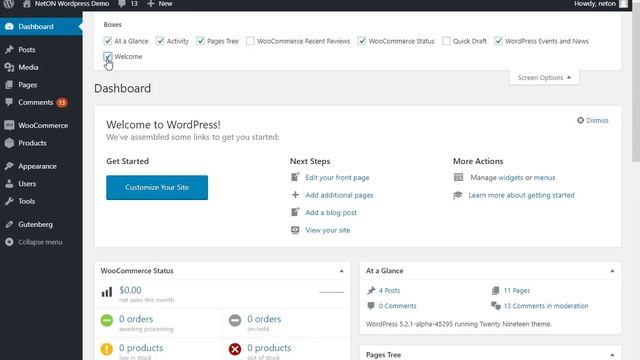The width and height of the screenshot is (640, 360).
Task: Uncheck the Activity checkbox
Action: tap(160, 41)
